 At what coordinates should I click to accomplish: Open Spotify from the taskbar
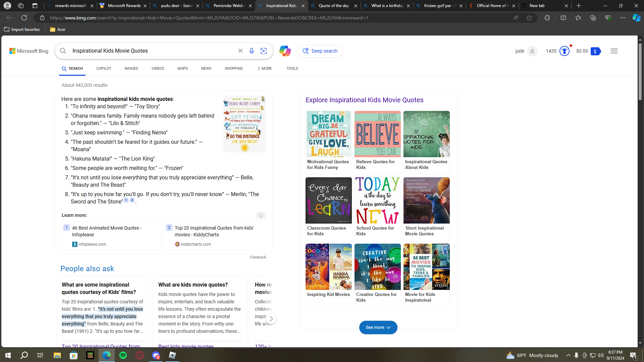[x=123, y=355]
